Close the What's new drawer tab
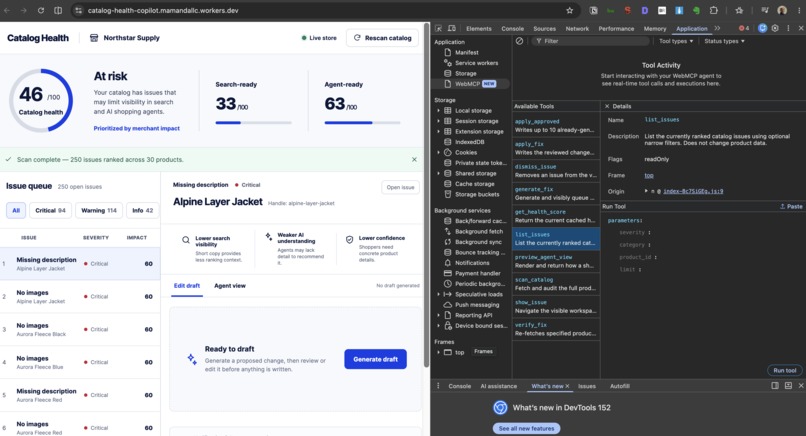Viewport: 806px width, 436px height. (x=567, y=386)
